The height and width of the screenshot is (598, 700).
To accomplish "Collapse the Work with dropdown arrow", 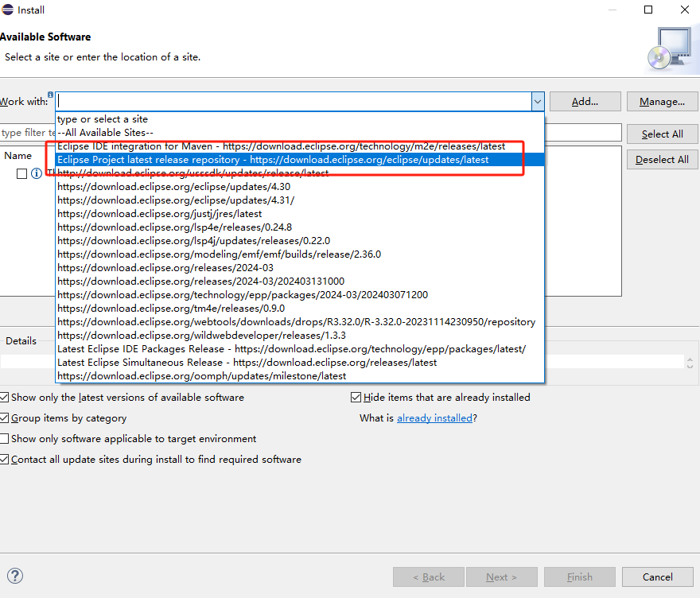I will 538,101.
